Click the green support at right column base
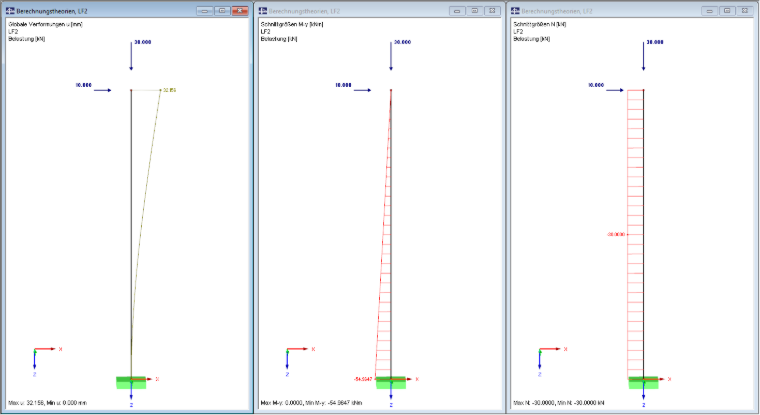Image resolution: width=760 pixels, height=415 pixels. (643, 383)
